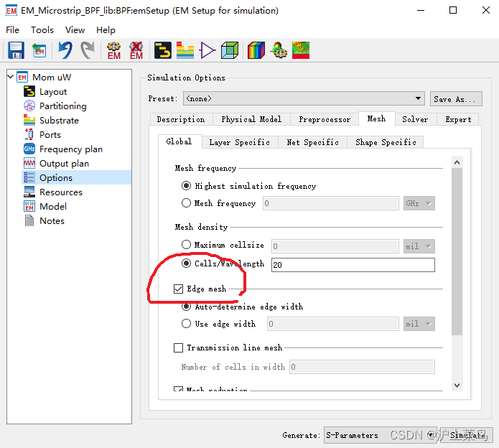
Task: Select the Mesh frequency radio button
Action: pos(186,202)
